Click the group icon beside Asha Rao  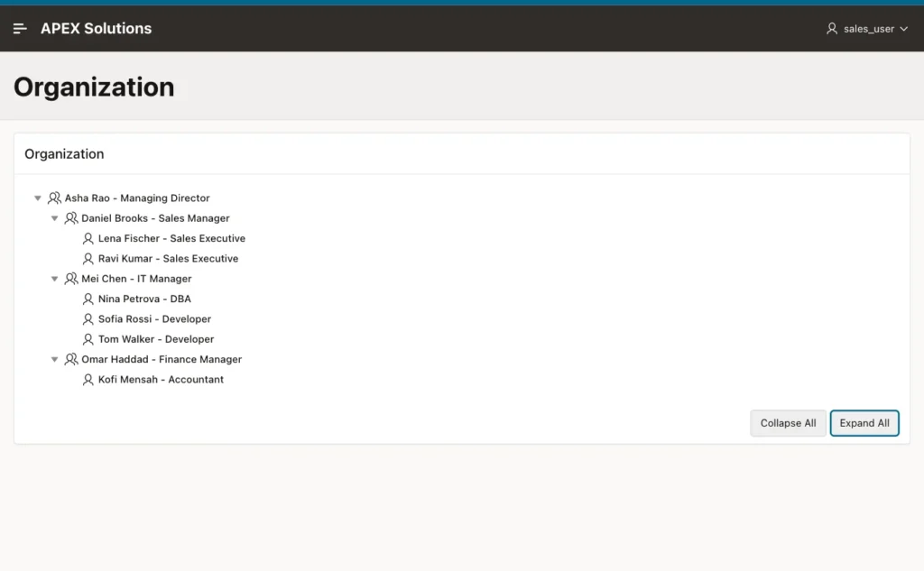point(54,198)
